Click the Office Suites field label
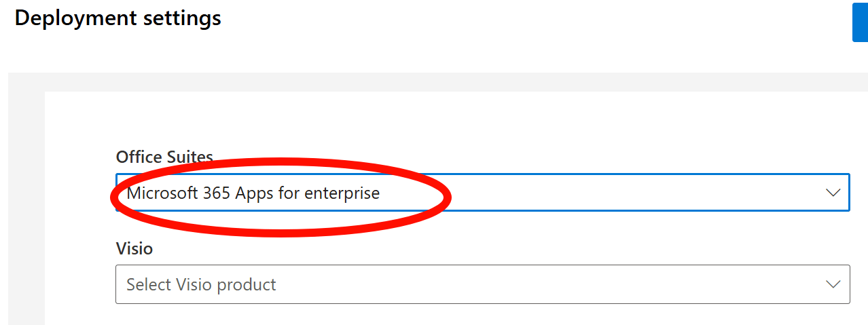This screenshot has height=325, width=868. click(164, 157)
